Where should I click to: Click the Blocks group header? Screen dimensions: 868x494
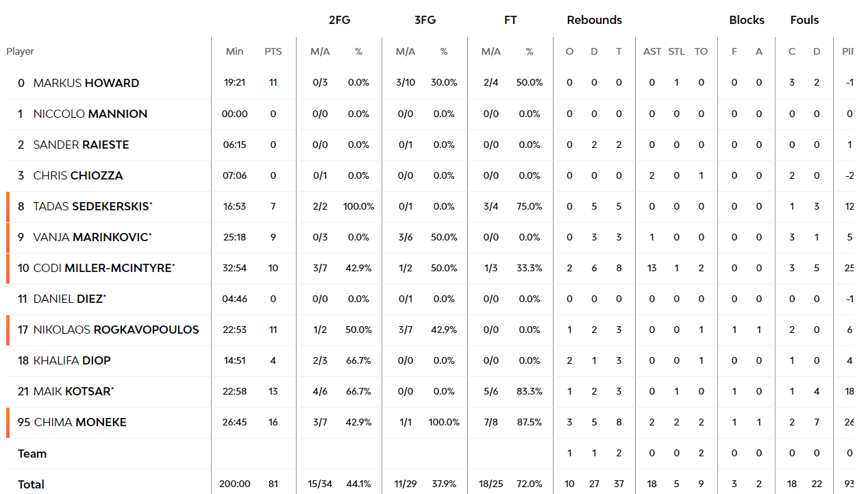coord(747,20)
